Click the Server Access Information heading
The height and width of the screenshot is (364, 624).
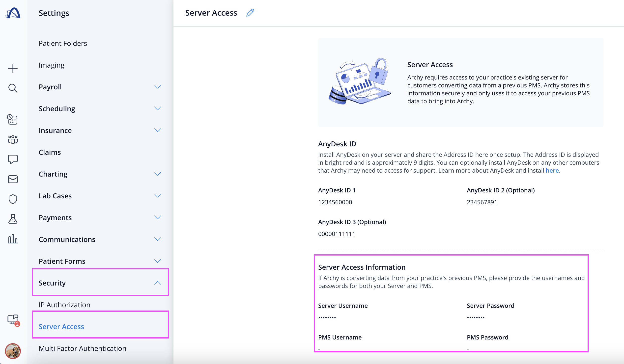pyautogui.click(x=362, y=267)
